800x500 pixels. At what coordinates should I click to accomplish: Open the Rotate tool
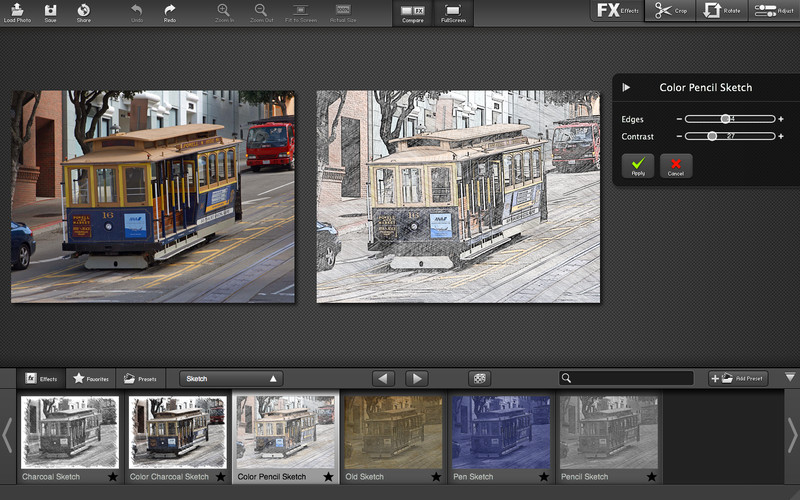pyautogui.click(x=723, y=11)
